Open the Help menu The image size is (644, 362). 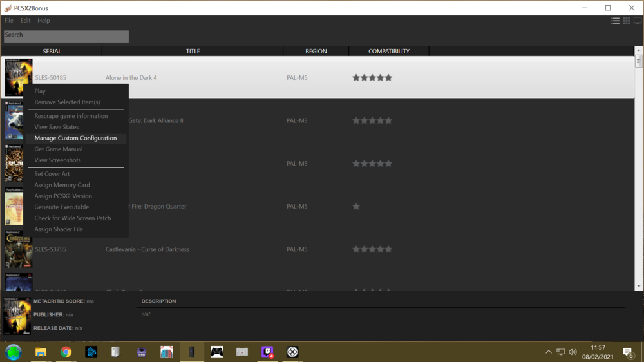click(x=44, y=21)
